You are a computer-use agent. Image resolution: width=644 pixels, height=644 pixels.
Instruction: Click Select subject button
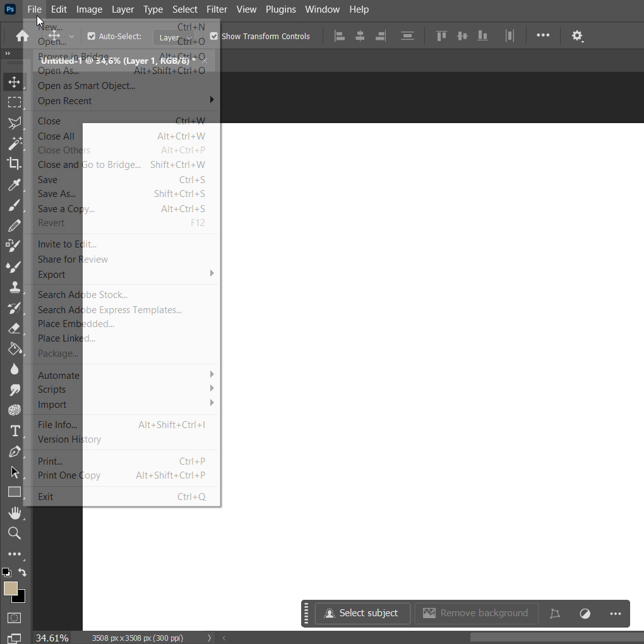(362, 613)
